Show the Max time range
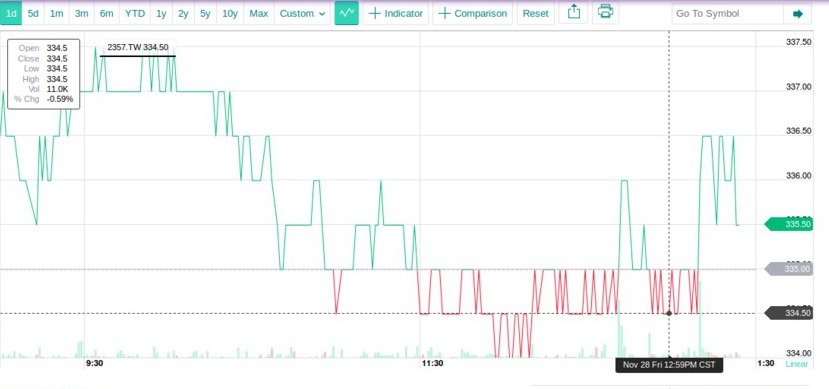Viewport: 829px width, 389px height. click(x=259, y=13)
